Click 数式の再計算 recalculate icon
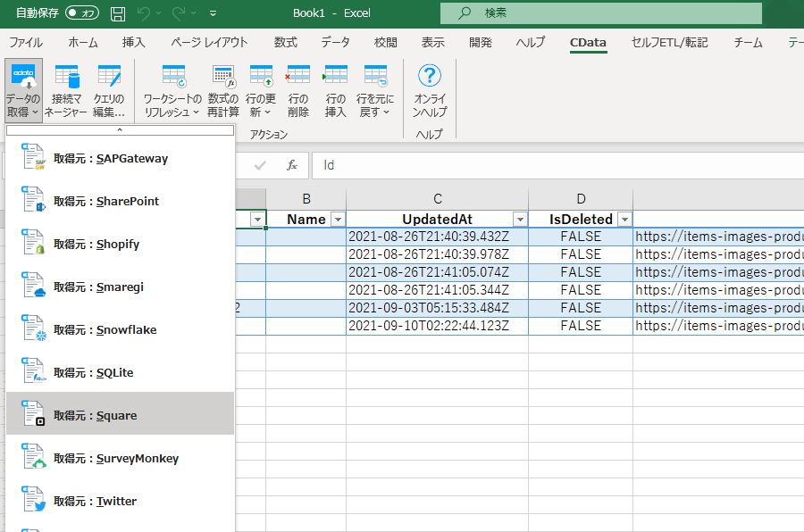This screenshot has width=804, height=532. tap(223, 77)
